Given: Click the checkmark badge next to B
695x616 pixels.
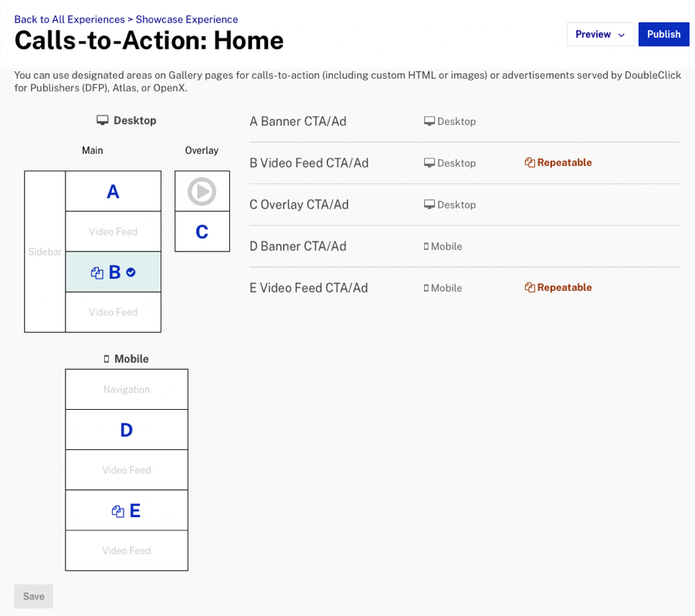Looking at the screenshot, I should pos(131,272).
